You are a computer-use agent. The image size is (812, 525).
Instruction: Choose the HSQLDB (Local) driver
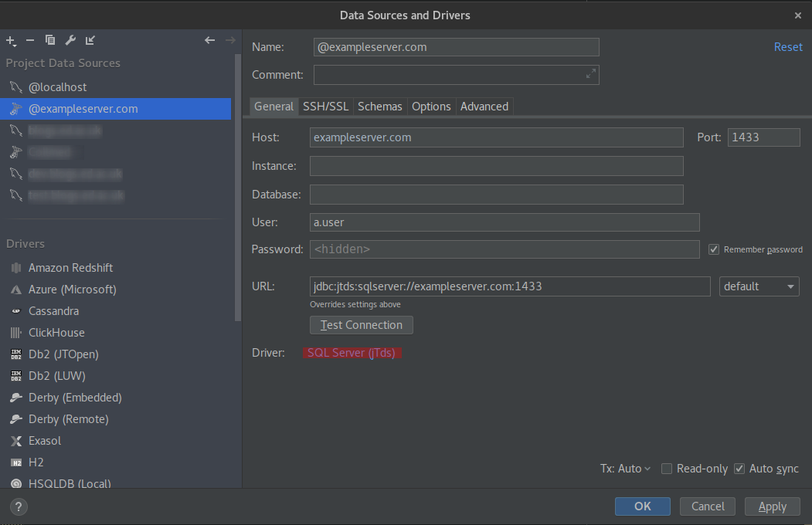117,483
